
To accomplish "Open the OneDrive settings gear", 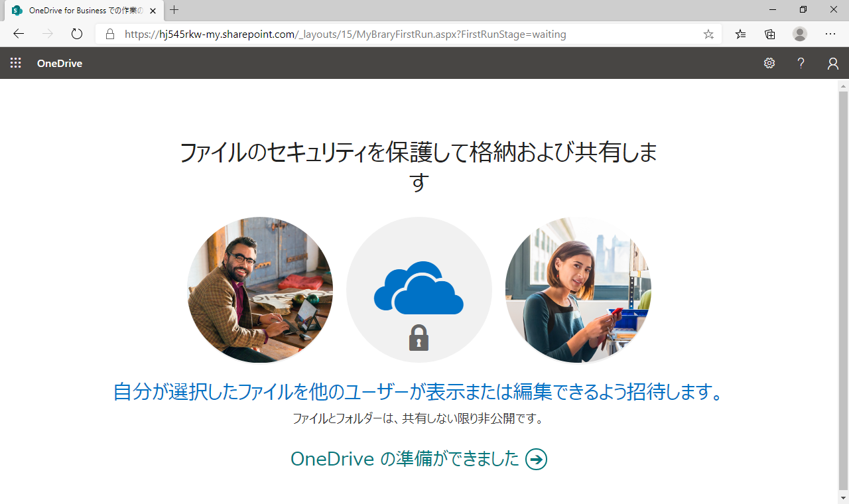I will [769, 63].
